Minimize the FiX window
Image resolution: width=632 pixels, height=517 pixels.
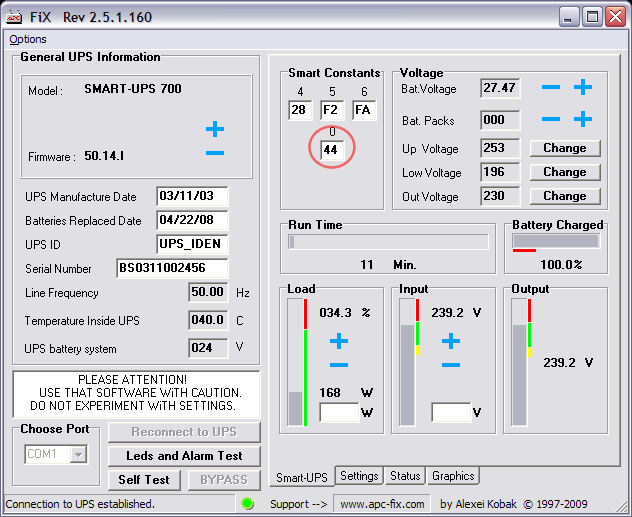tap(568, 17)
